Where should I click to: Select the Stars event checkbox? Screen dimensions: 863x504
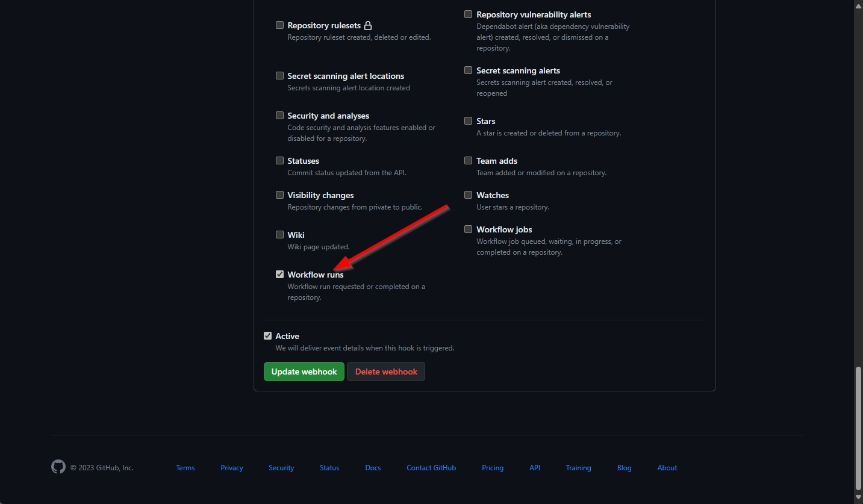click(468, 121)
